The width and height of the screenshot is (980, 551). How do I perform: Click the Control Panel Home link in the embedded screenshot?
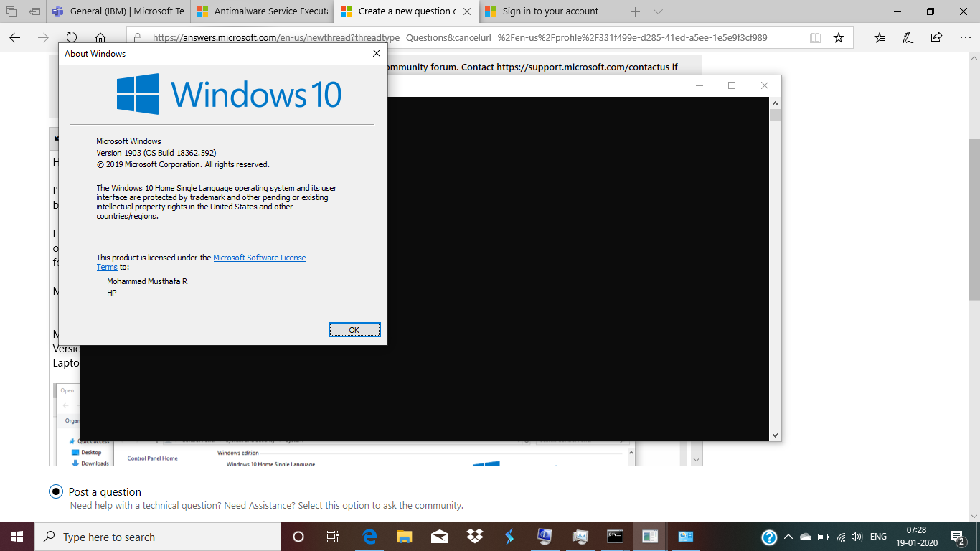[152, 458]
